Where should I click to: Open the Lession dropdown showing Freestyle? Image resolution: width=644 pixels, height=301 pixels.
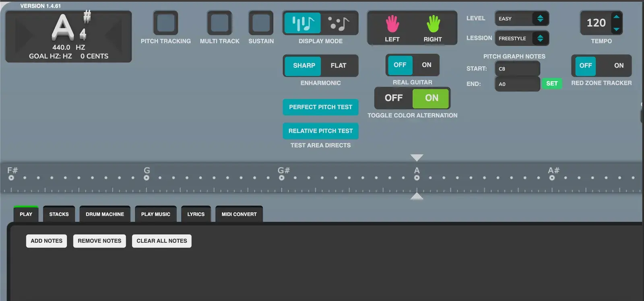(522, 38)
